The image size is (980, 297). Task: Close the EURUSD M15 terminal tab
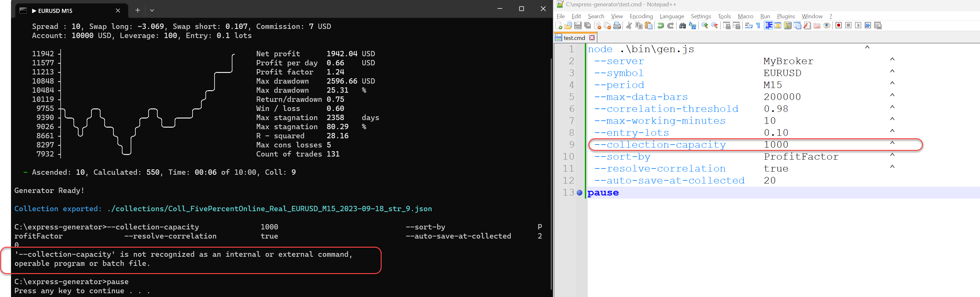coord(118,11)
